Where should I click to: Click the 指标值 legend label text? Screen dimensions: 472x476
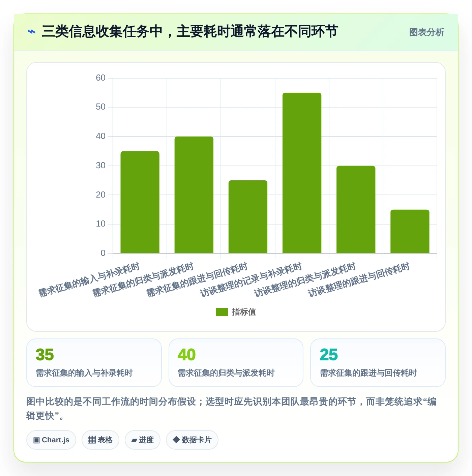tap(244, 312)
